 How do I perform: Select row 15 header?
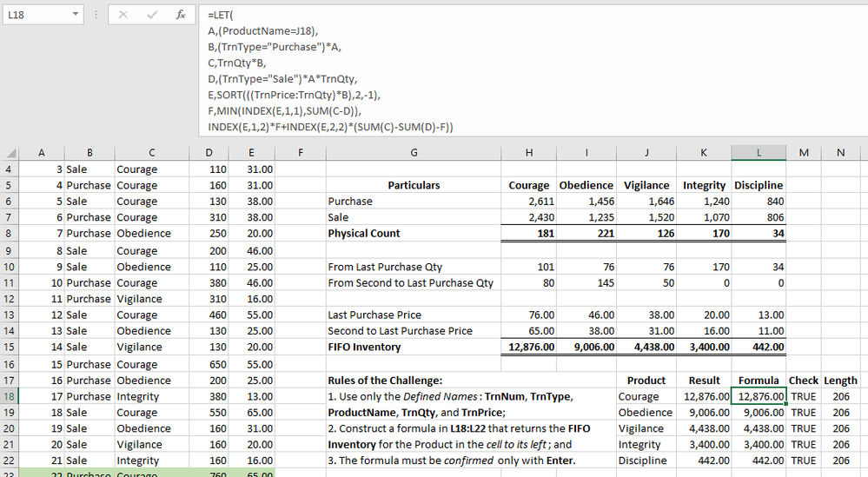coord(9,347)
